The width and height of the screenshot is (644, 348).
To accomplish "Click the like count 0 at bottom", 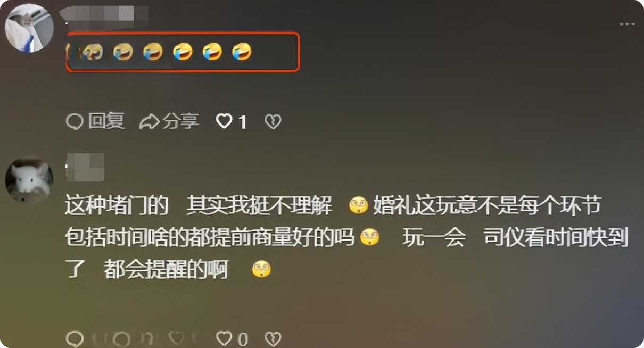I will (243, 338).
